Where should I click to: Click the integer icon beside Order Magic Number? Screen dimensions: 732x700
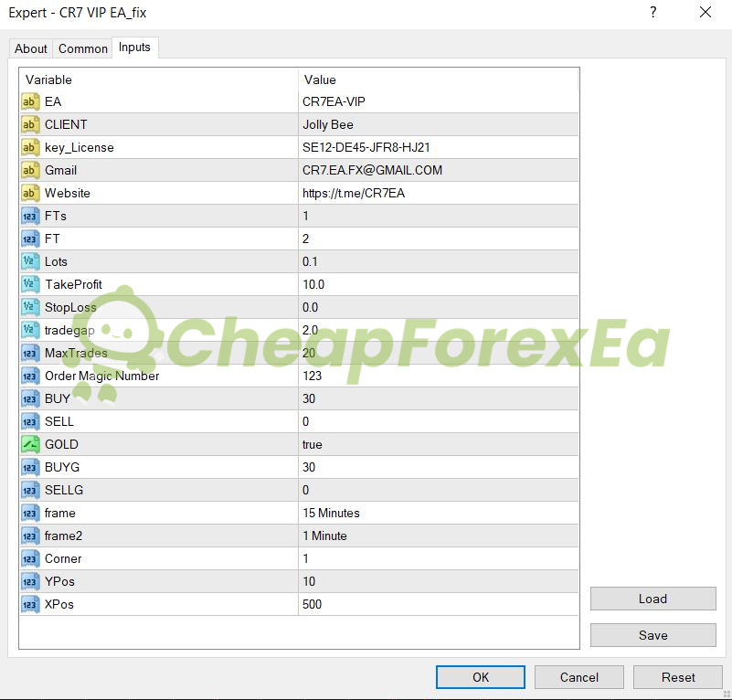pyautogui.click(x=30, y=376)
